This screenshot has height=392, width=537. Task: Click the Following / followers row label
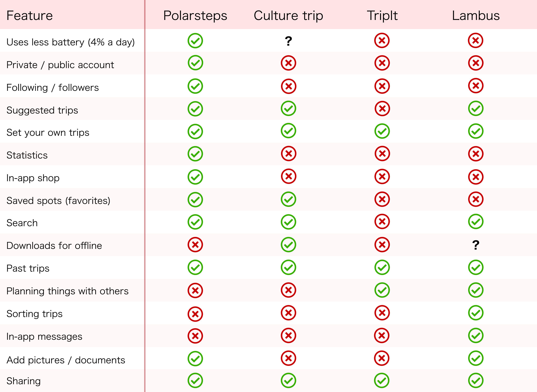[x=53, y=88]
